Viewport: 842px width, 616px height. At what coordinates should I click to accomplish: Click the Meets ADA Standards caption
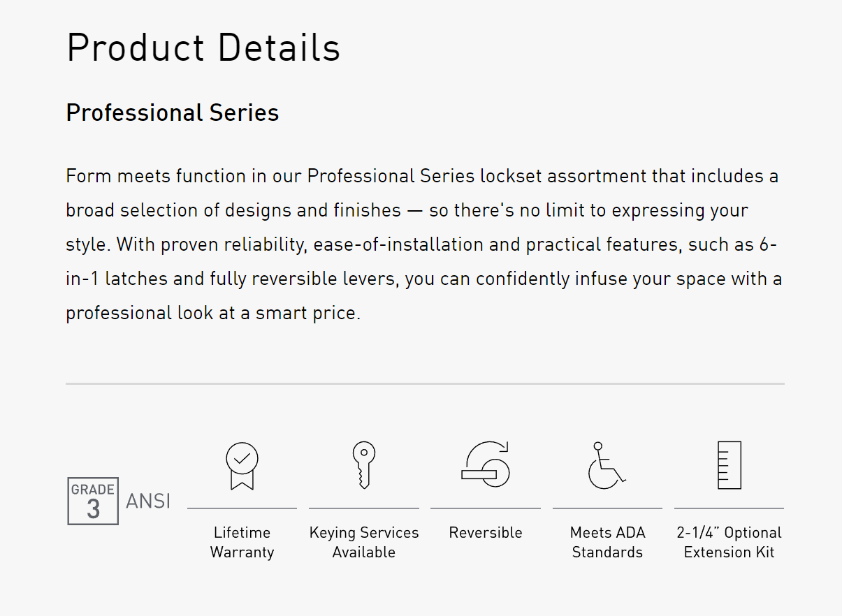[x=607, y=542]
